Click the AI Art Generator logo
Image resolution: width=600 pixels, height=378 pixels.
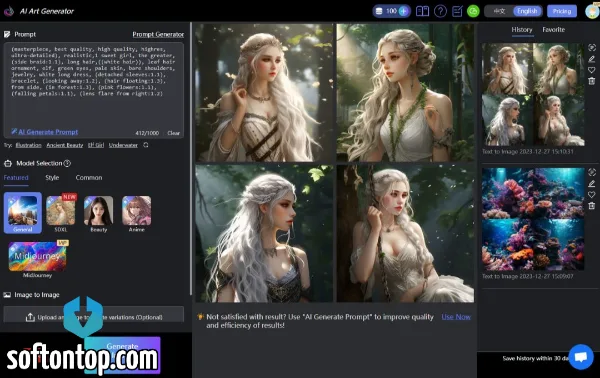(x=8, y=11)
